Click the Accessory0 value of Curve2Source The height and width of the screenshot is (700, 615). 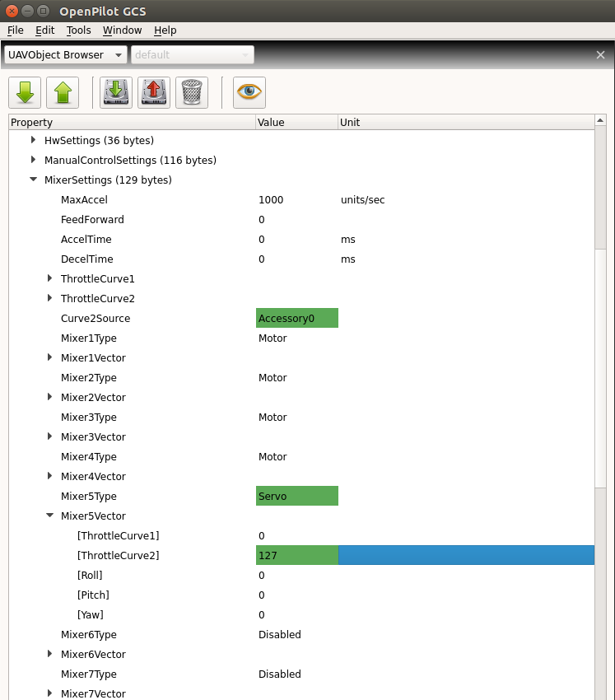pos(296,318)
